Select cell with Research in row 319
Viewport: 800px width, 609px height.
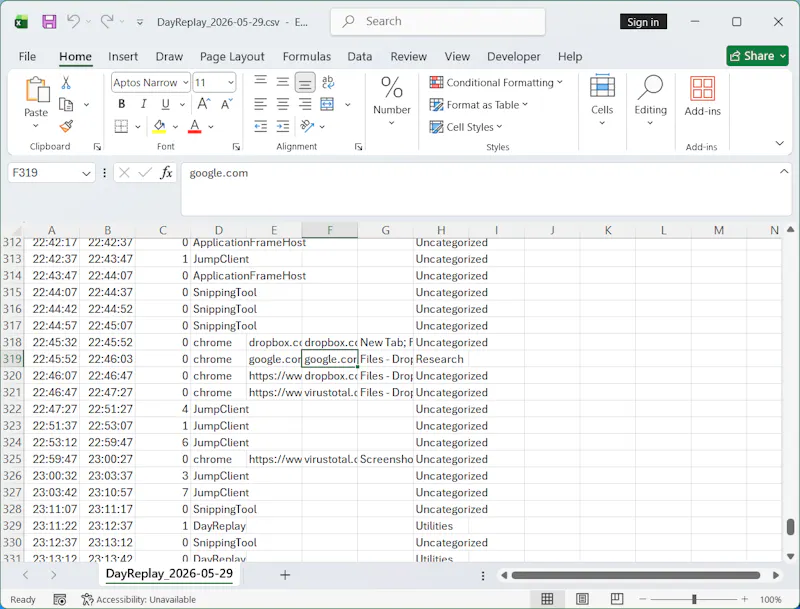[x=441, y=359]
